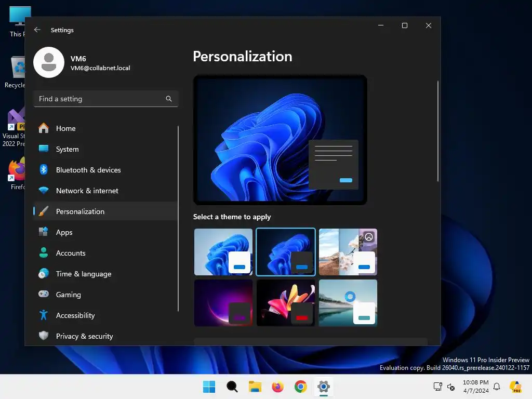This screenshot has width=532, height=399.
Task: Click the Accounts person icon
Action: (x=44, y=253)
